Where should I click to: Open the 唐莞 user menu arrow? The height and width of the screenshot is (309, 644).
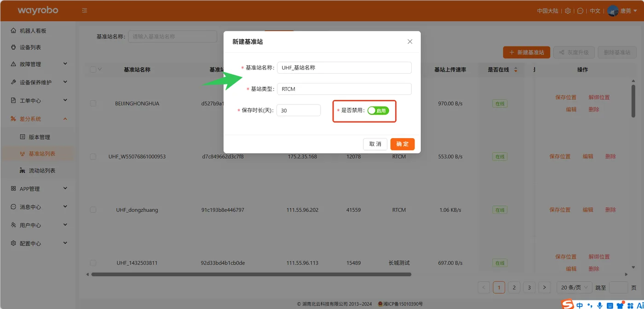click(635, 11)
